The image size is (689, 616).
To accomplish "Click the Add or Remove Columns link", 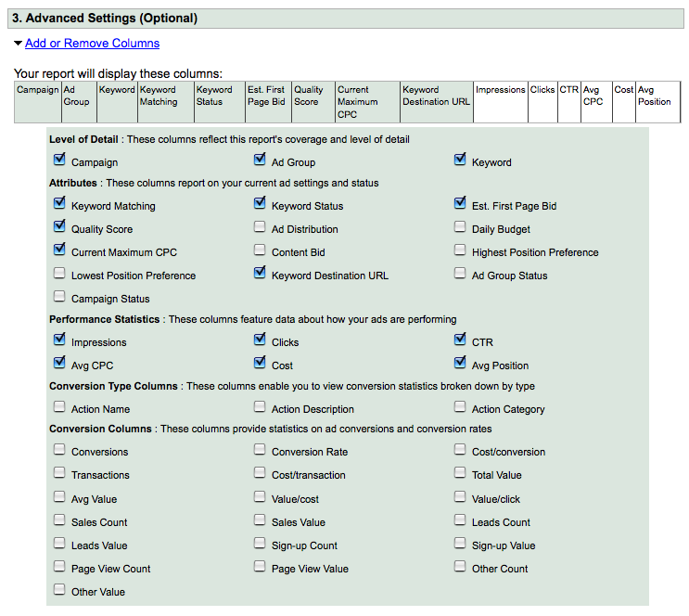I will [92, 44].
